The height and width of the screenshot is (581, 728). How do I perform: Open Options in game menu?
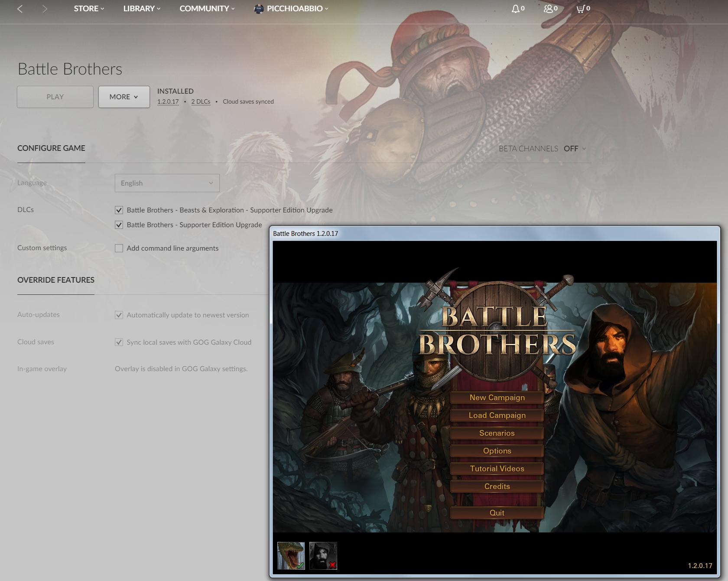(497, 451)
